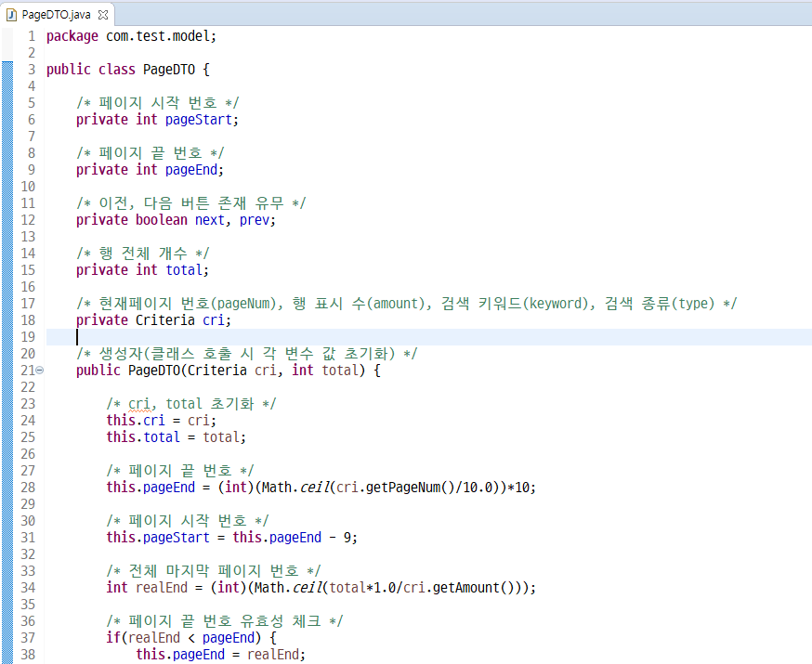Click 'this.pageEnd' on line 38

[180, 655]
